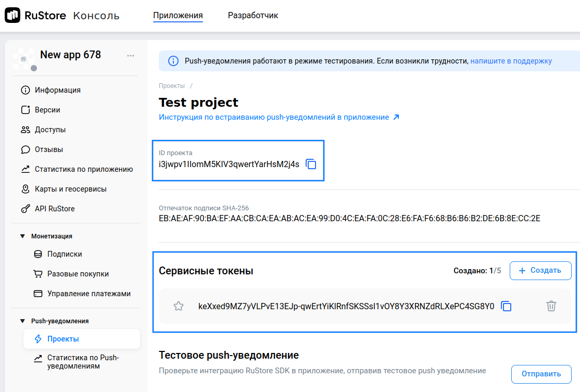Switch to the Разработчик tab
580x392 pixels.
[253, 16]
